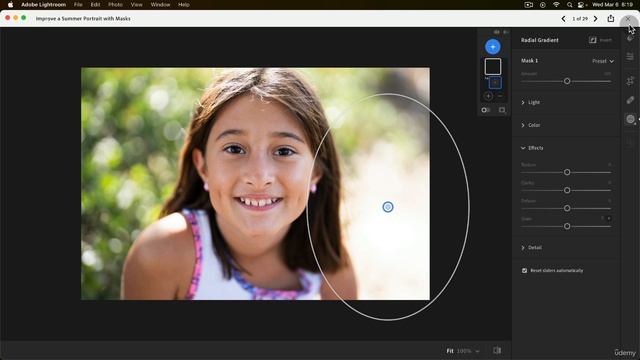Uncheck Reset sliders automatically checkbox
Image resolution: width=640 pixels, height=360 pixels.
pyautogui.click(x=524, y=271)
